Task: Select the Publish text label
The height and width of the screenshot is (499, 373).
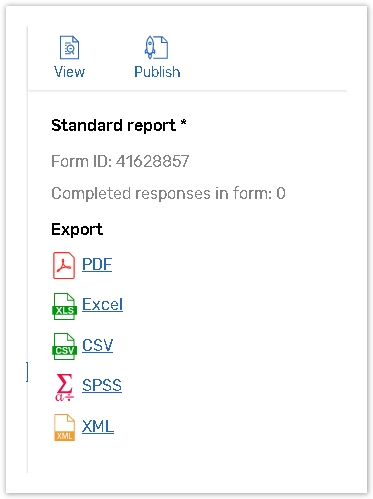Action: [157, 72]
